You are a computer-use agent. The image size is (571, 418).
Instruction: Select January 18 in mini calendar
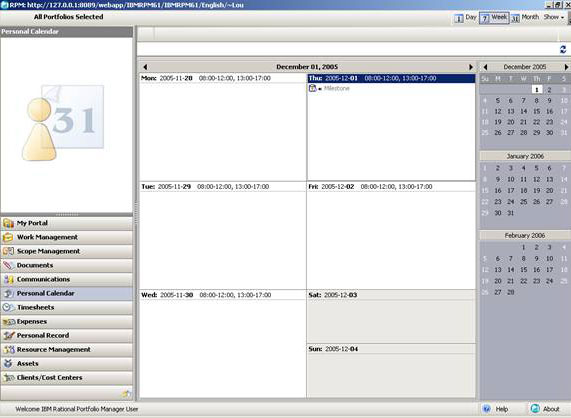pyautogui.click(x=524, y=191)
